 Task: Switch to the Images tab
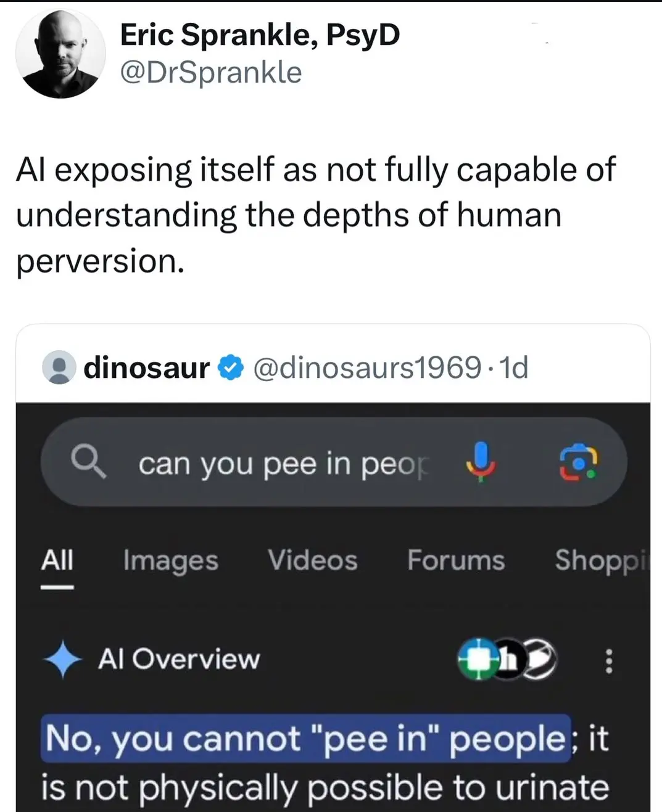click(x=170, y=560)
